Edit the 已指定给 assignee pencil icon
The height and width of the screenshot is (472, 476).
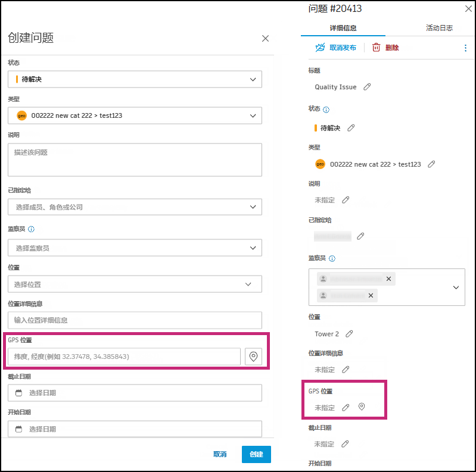360,236
